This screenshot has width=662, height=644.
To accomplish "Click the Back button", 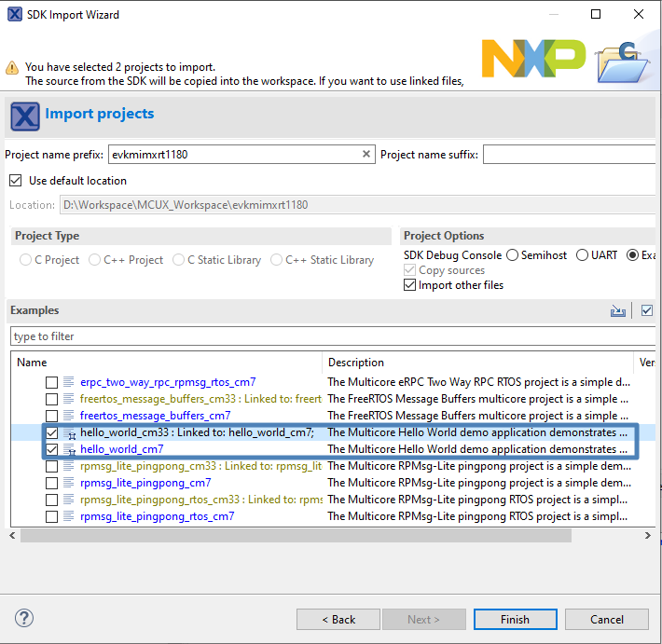I will point(338,619).
